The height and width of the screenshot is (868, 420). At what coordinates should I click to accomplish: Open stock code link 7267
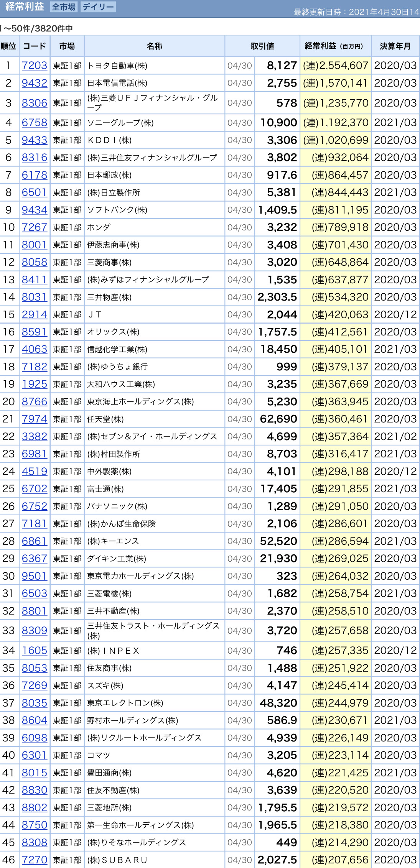click(x=35, y=227)
